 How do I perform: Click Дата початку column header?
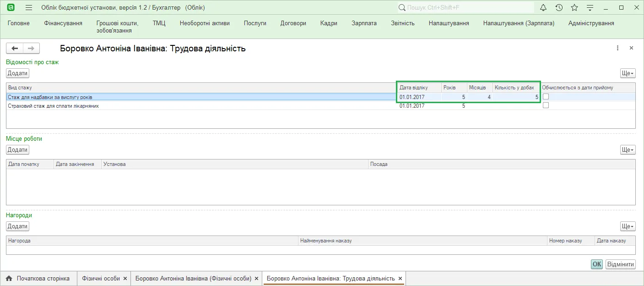(30, 164)
